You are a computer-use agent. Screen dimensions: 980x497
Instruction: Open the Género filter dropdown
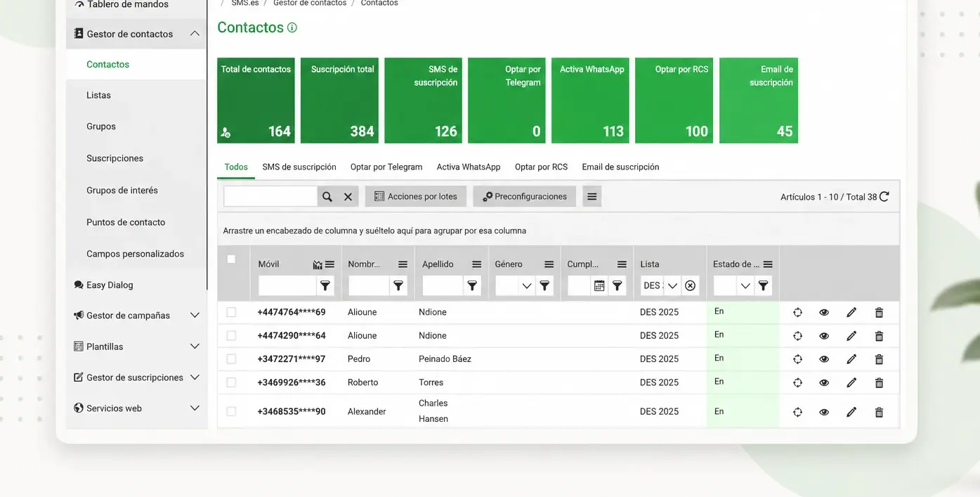tap(526, 285)
